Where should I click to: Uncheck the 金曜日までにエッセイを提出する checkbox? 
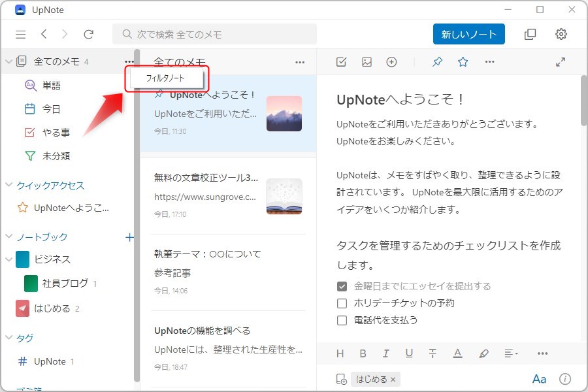coord(342,287)
